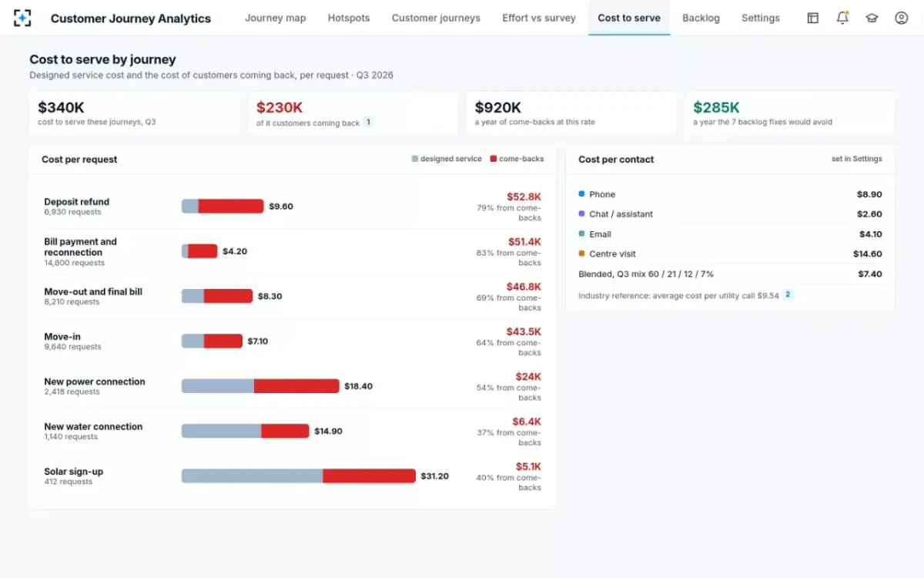This screenshot has width=924, height=578.
Task: Click the $6.4K come-back total
Action: pos(527,422)
